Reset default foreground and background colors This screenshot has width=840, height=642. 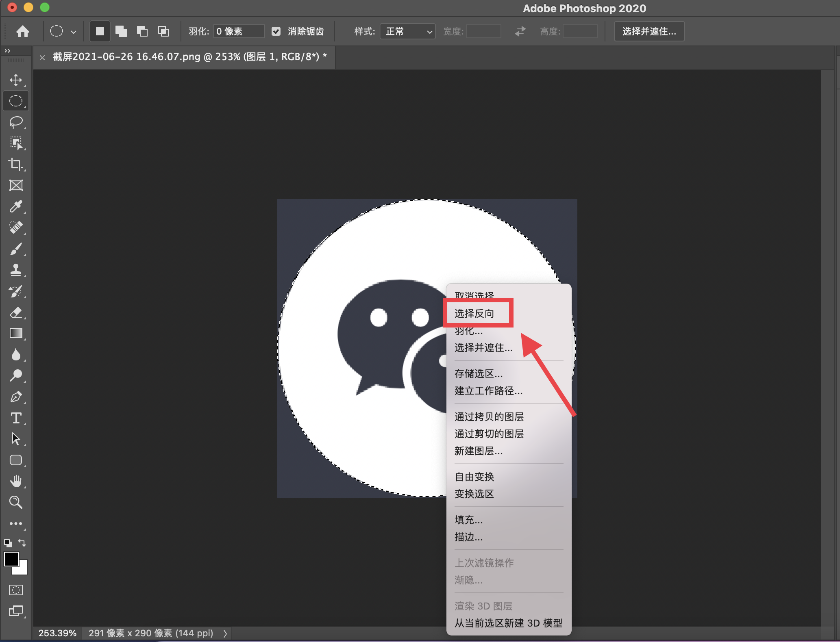8,543
